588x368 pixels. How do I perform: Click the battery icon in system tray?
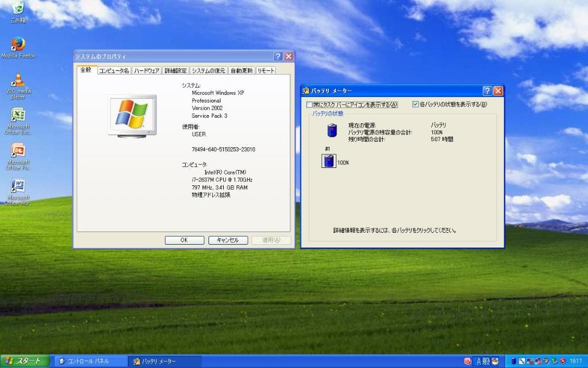pos(513,361)
